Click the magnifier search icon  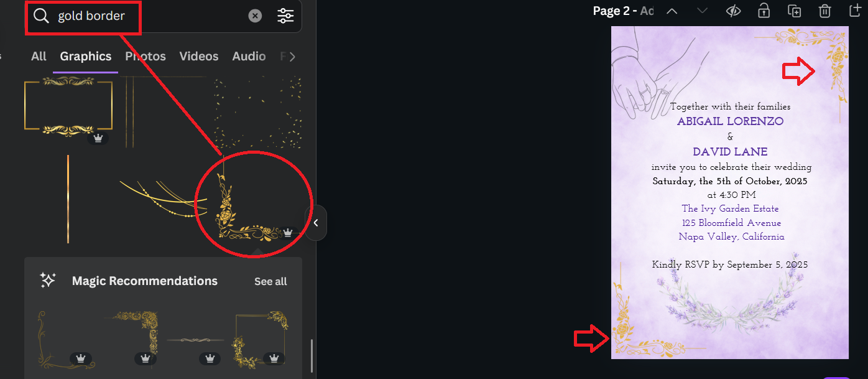point(41,16)
